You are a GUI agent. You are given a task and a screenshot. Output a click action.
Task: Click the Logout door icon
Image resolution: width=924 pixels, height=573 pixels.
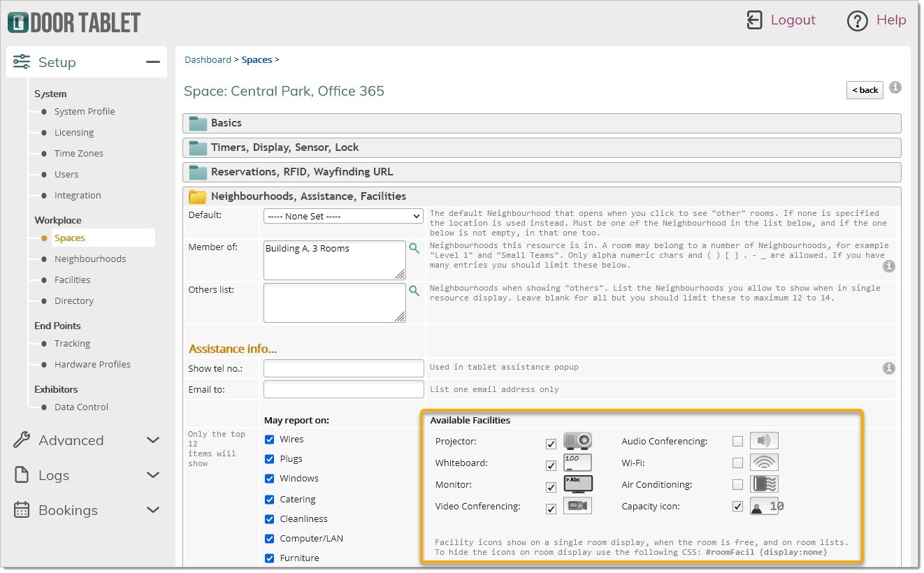pyautogui.click(x=754, y=20)
